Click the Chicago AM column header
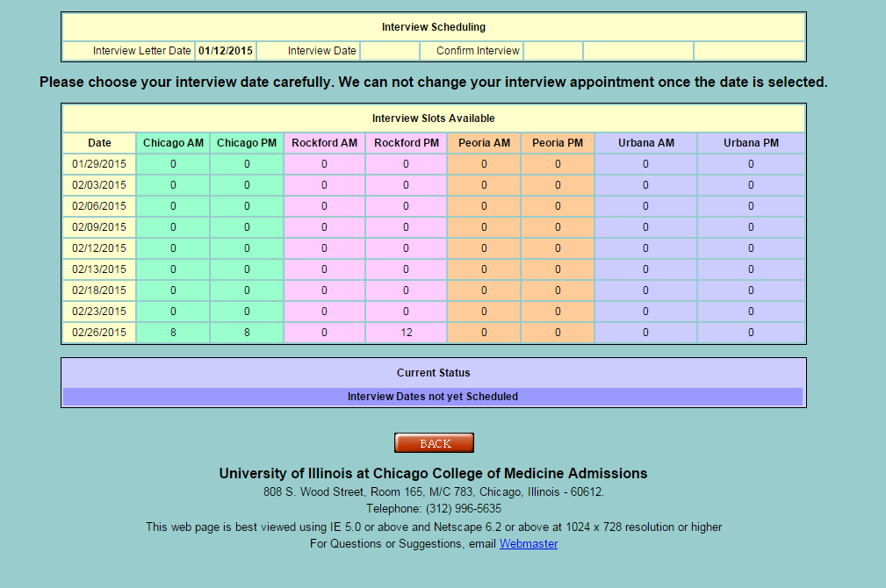 point(173,143)
